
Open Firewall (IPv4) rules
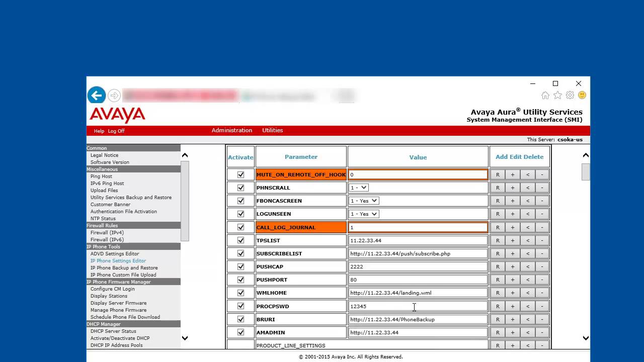[107, 233]
